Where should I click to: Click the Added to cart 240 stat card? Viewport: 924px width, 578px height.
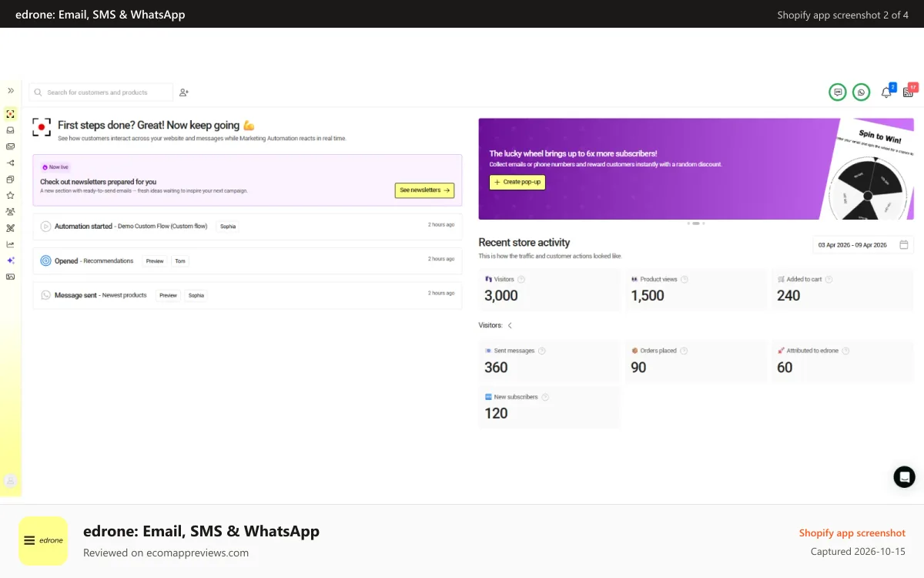pyautogui.click(x=842, y=289)
